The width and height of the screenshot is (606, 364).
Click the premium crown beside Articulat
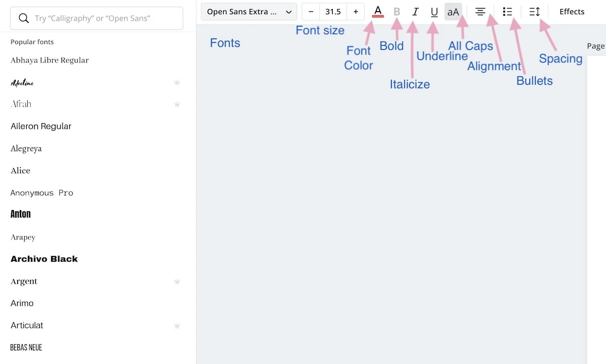pos(177,326)
